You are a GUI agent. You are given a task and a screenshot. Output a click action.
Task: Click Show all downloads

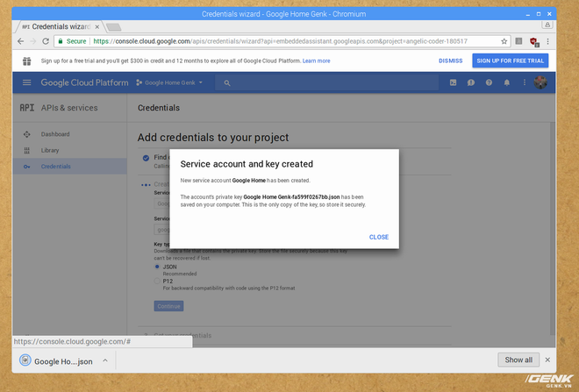(518, 360)
